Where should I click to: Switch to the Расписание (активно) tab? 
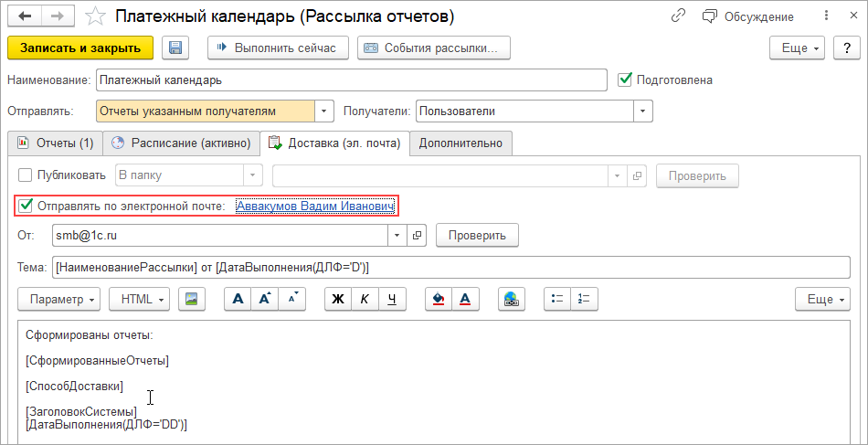[182, 143]
